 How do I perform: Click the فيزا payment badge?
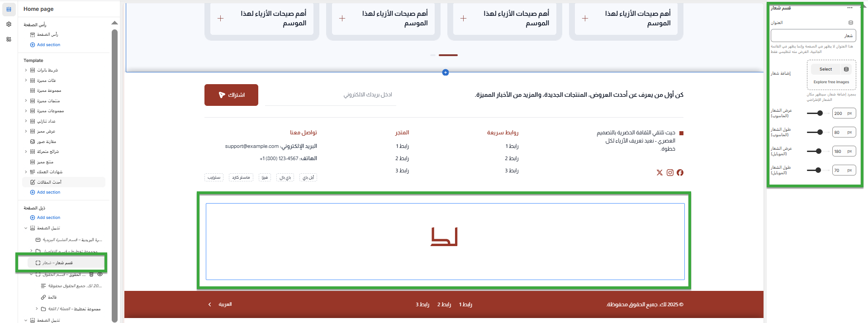tap(265, 177)
